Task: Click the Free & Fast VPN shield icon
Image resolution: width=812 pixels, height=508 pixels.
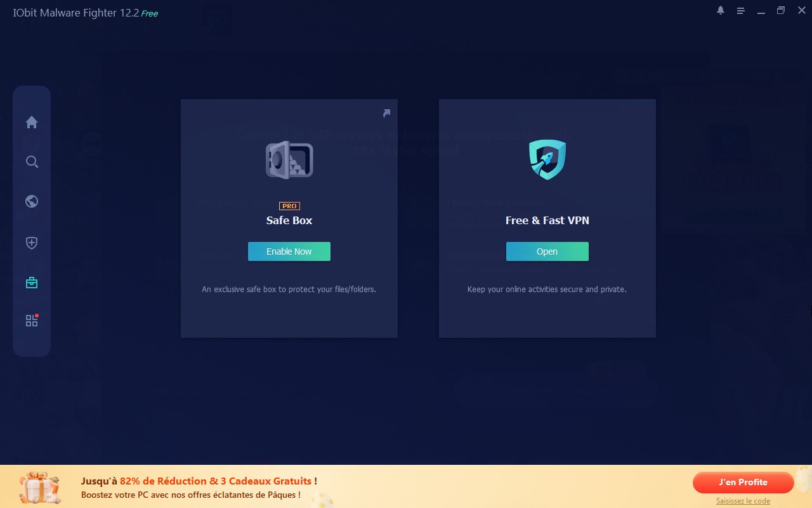Action: [x=547, y=159]
